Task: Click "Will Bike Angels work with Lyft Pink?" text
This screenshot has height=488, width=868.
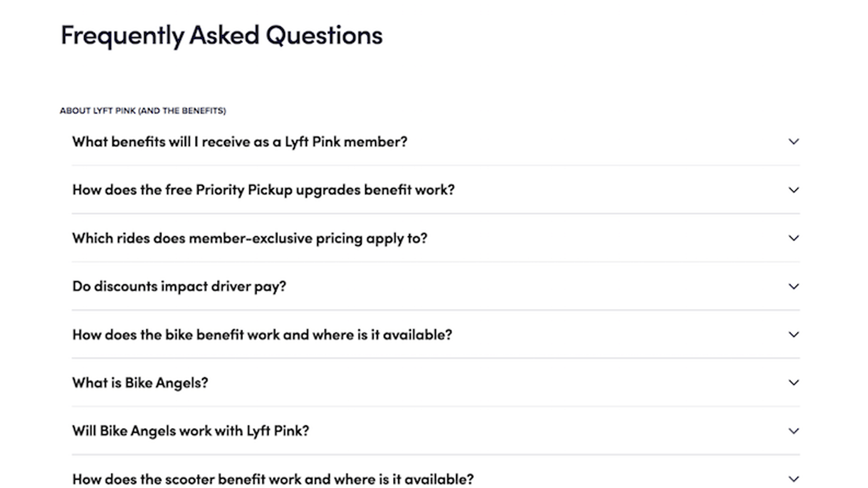Action: pos(190,431)
